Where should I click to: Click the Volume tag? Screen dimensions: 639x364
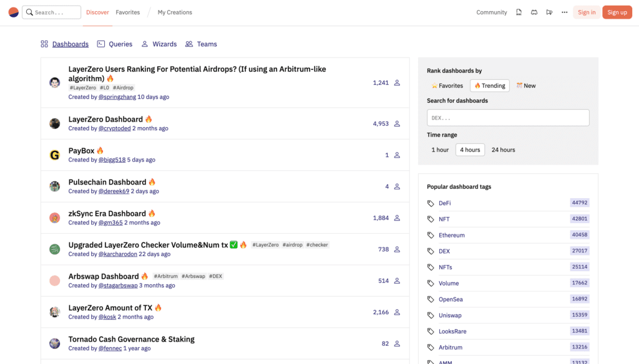(449, 284)
